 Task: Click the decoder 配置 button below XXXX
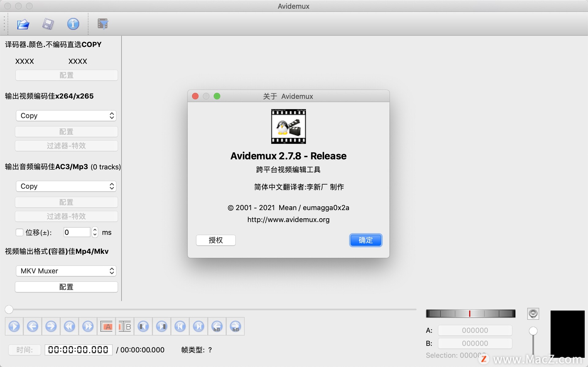[x=66, y=75]
